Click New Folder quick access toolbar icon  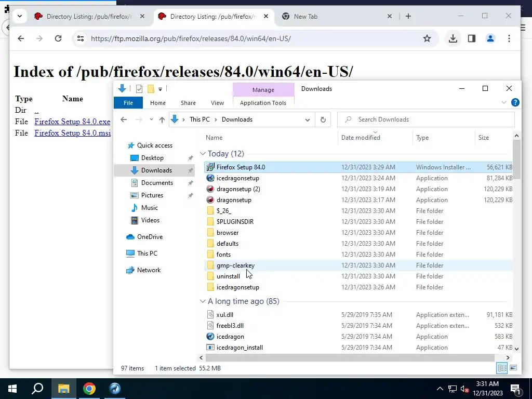[x=151, y=89]
